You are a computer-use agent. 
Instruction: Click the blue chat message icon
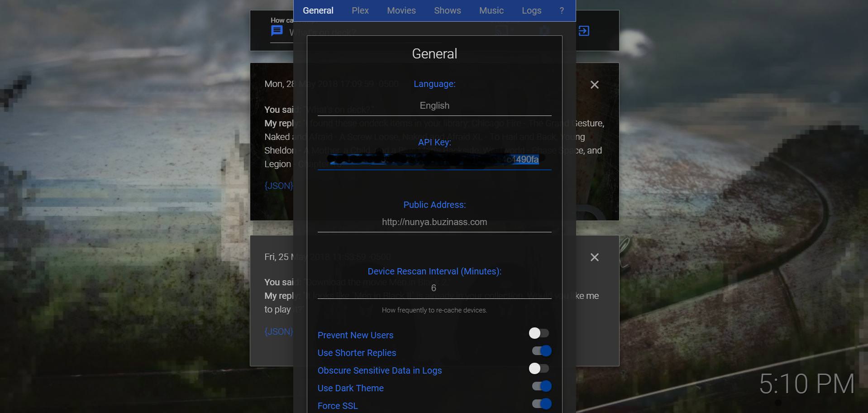277,31
